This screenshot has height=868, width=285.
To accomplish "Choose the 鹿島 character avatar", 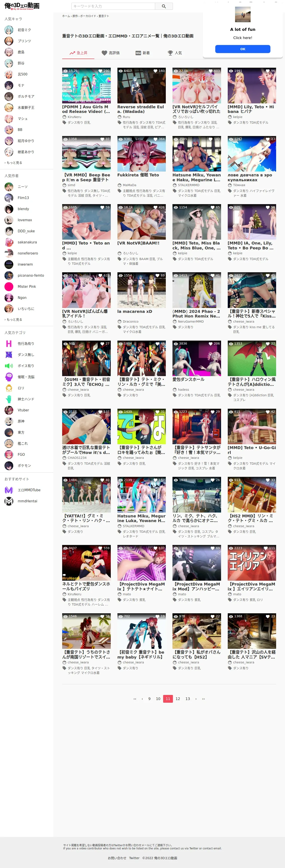I will 9,52.
